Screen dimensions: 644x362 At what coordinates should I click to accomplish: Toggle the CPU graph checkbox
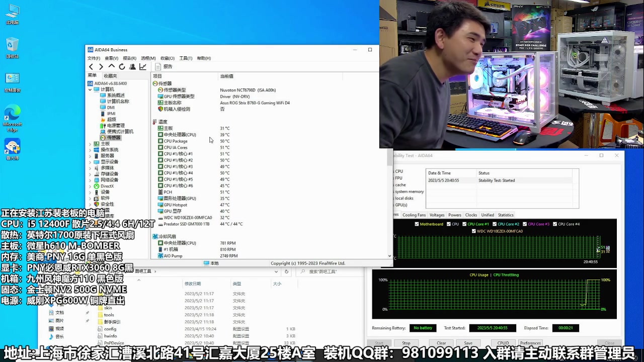click(x=449, y=224)
